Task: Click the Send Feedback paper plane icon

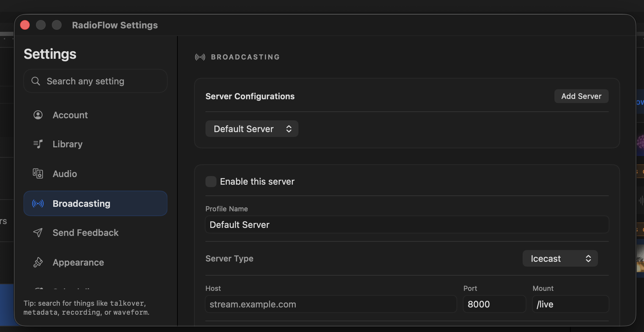Action: click(38, 233)
